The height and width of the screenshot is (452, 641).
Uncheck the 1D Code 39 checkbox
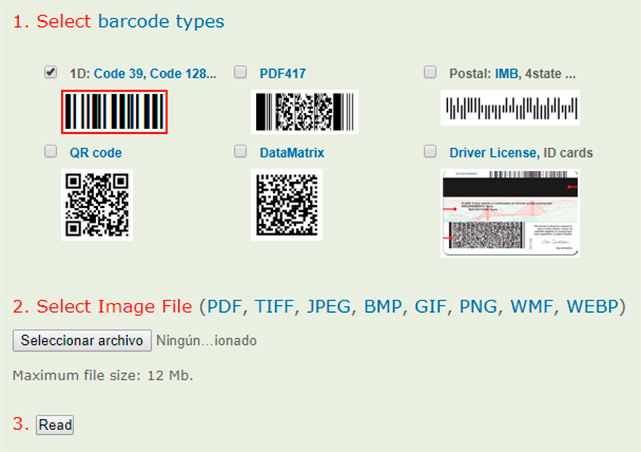pyautogui.click(x=50, y=72)
